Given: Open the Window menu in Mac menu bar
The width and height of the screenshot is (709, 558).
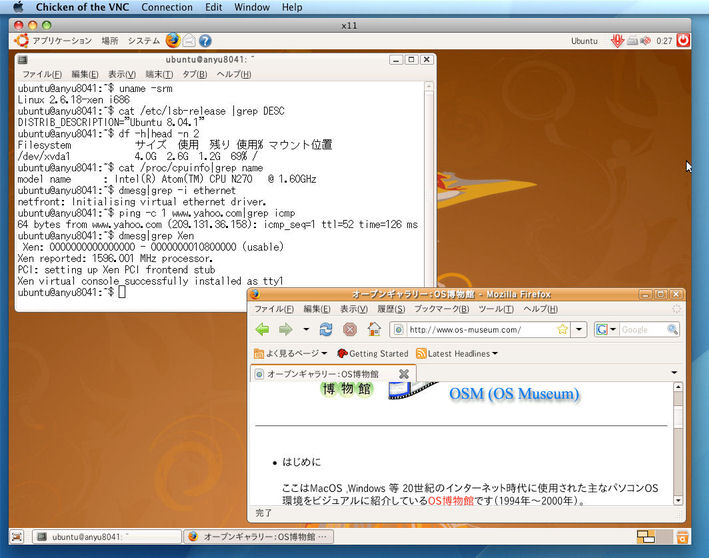Looking at the screenshot, I should (x=252, y=7).
